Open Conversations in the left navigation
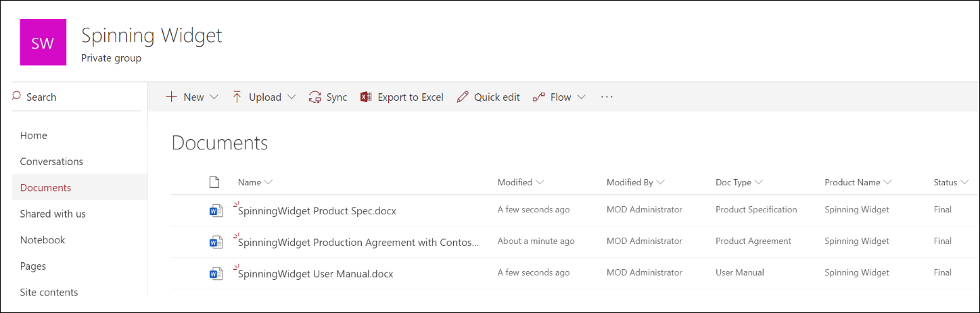 (x=51, y=162)
